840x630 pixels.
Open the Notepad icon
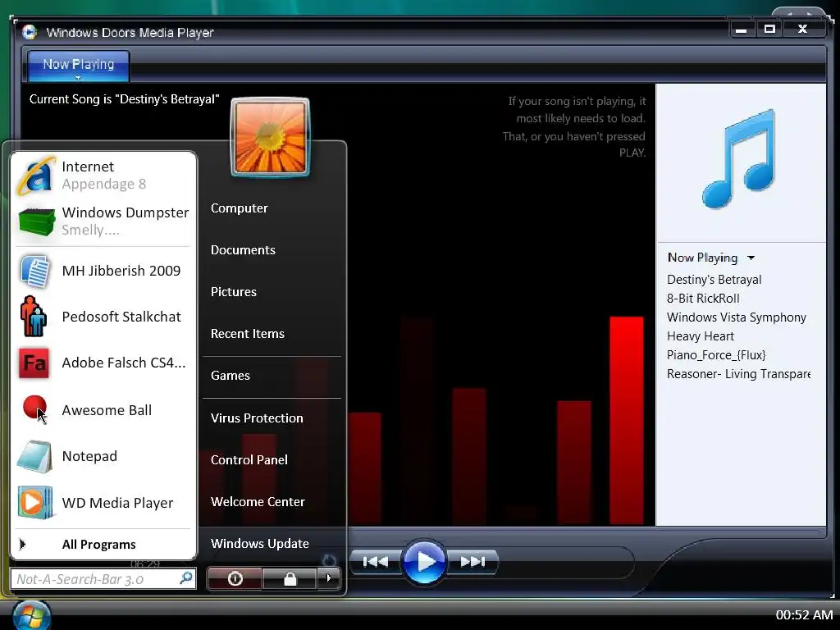click(x=34, y=456)
